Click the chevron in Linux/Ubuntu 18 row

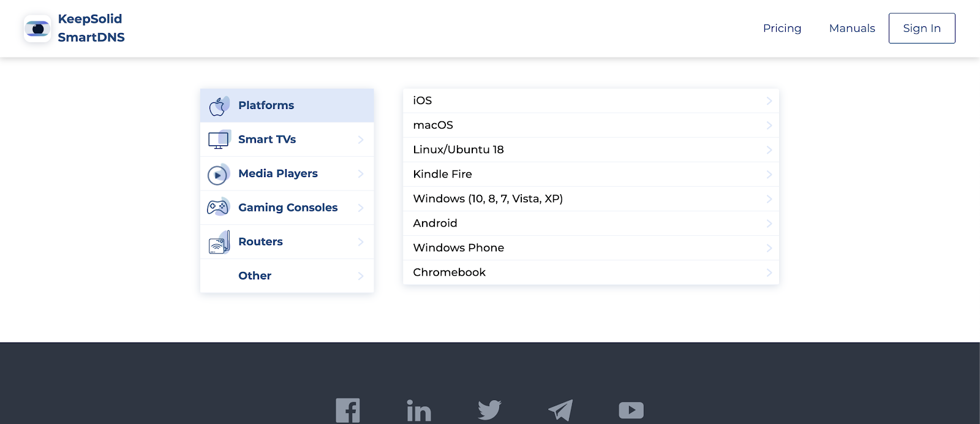pyautogui.click(x=769, y=150)
